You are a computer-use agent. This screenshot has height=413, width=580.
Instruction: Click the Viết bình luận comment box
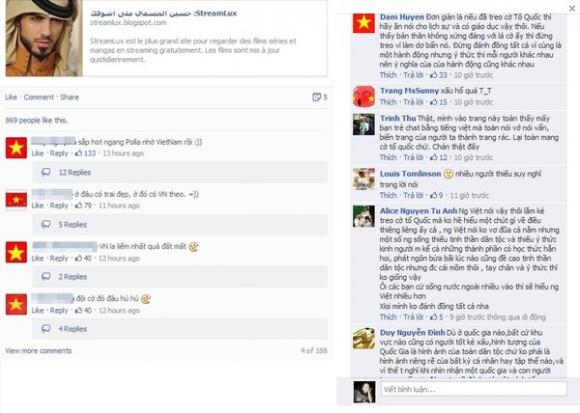click(x=474, y=389)
